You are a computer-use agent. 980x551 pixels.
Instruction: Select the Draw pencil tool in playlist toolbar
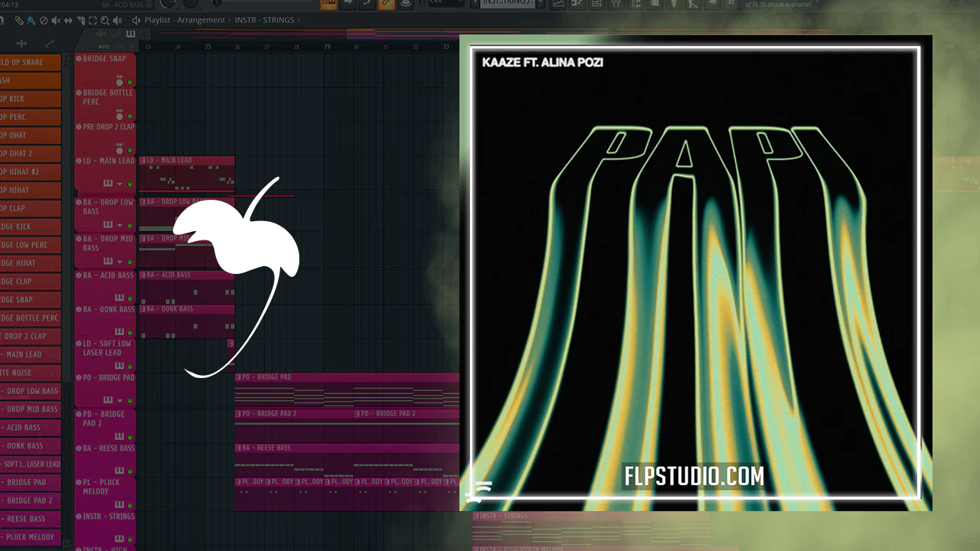click(18, 20)
